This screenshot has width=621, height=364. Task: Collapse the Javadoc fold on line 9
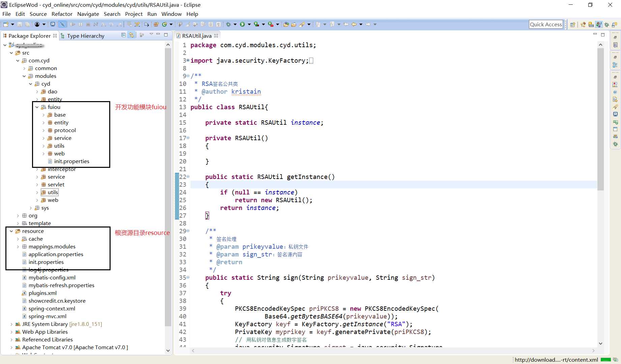point(188,76)
